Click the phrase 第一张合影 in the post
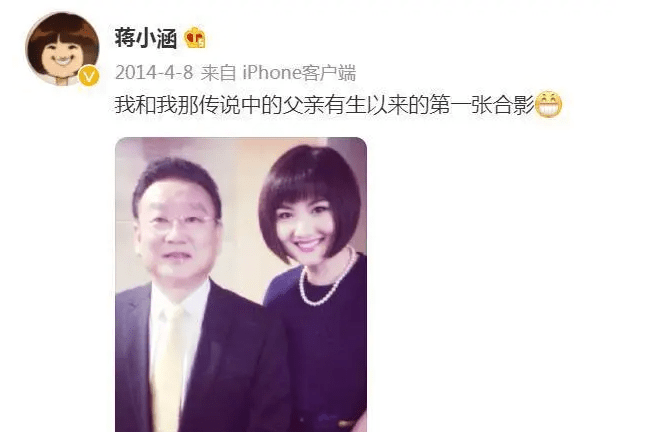The height and width of the screenshot is (432, 656). point(482,104)
